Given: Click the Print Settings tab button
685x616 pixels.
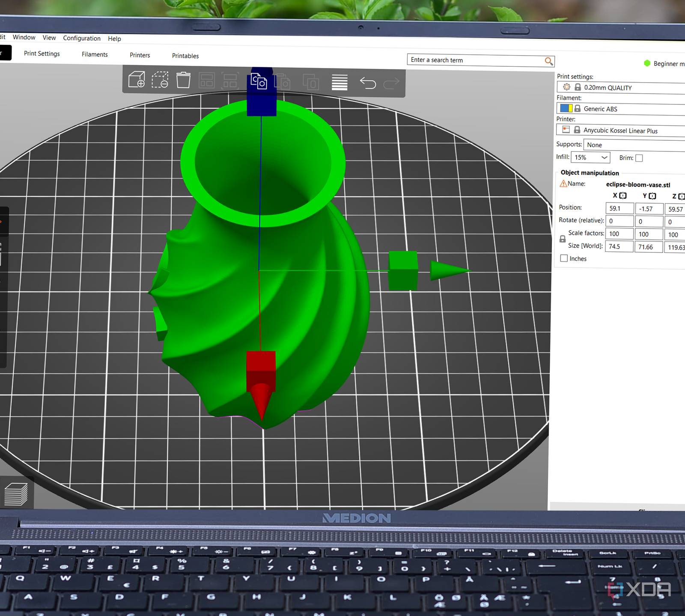Looking at the screenshot, I should [x=42, y=53].
